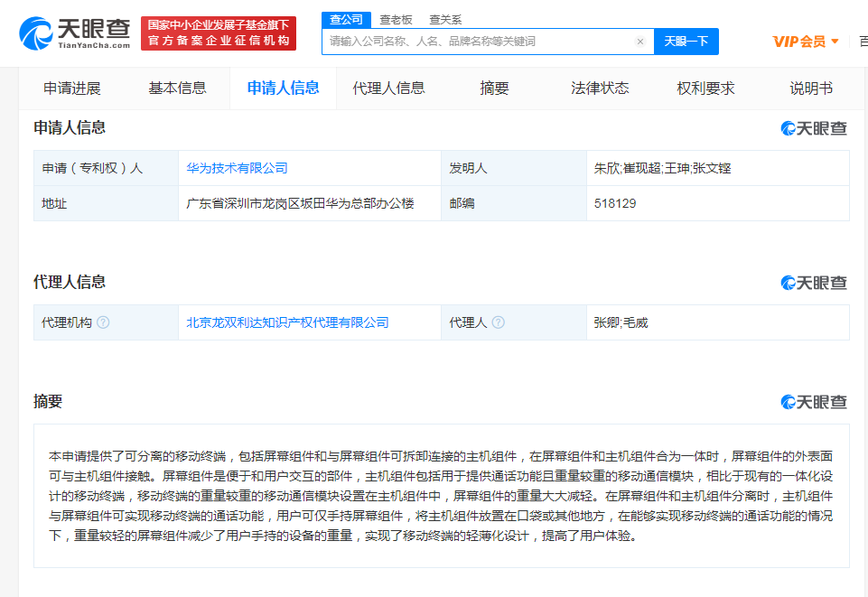Click the 代理人信息 section heading
Image resolution: width=868 pixels, height=597 pixels.
[x=70, y=282]
